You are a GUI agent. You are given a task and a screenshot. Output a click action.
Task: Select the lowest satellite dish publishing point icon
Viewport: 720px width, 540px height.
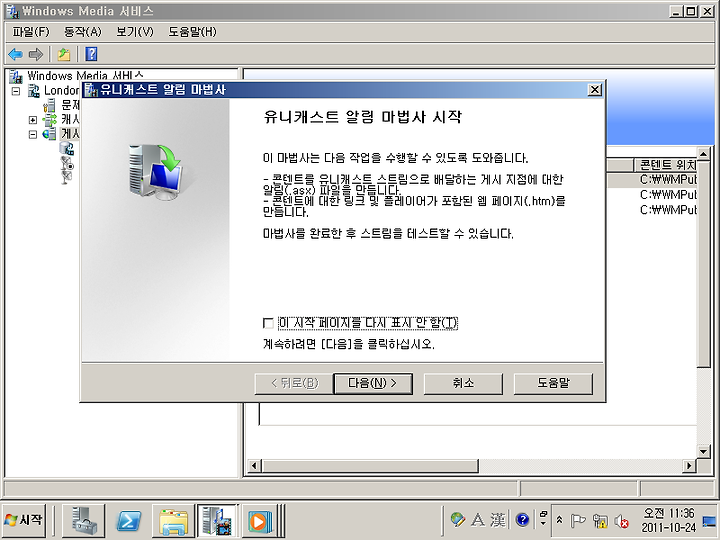[x=66, y=176]
